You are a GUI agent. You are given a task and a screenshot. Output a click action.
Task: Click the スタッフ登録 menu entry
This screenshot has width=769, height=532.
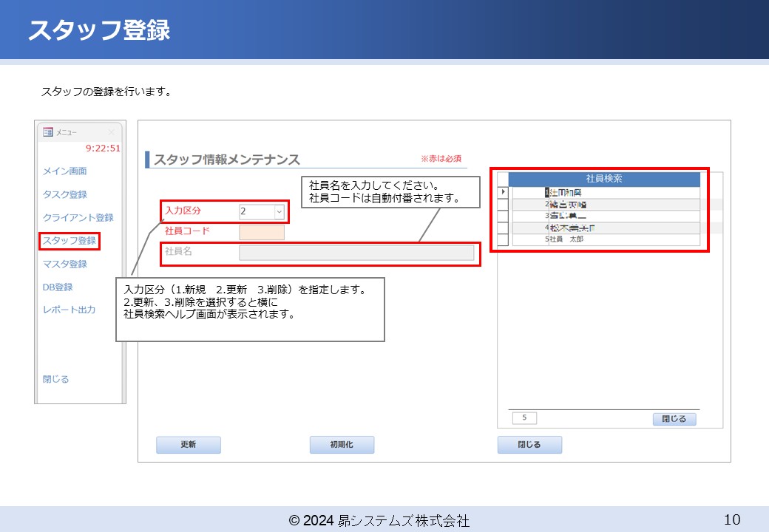[x=69, y=241]
